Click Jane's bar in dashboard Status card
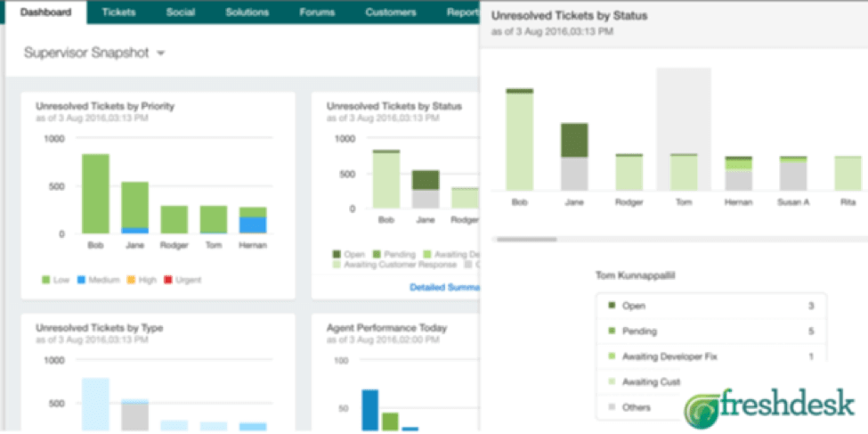 (426, 190)
